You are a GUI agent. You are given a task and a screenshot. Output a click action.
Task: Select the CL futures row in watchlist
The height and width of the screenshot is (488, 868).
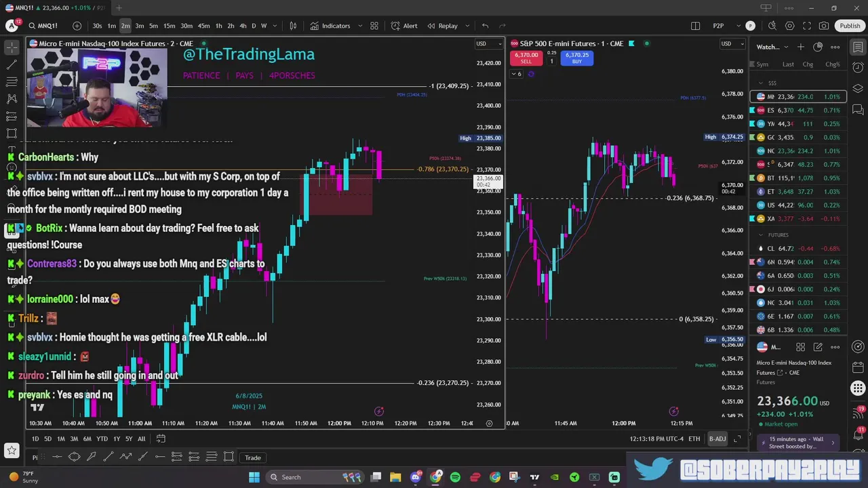[x=799, y=249]
